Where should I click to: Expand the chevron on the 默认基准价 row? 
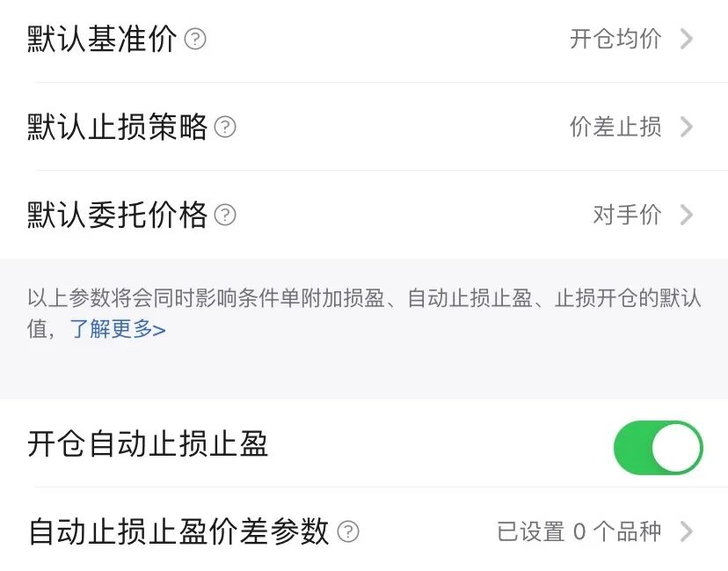687,40
